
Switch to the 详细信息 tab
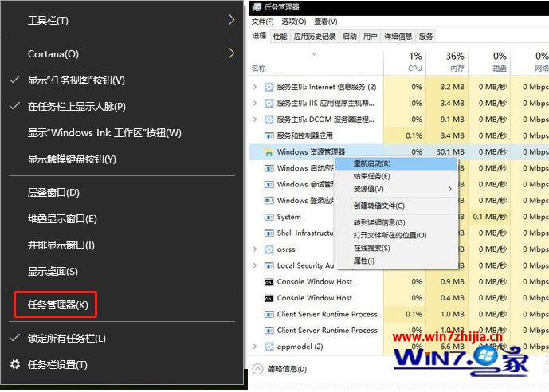click(x=398, y=37)
